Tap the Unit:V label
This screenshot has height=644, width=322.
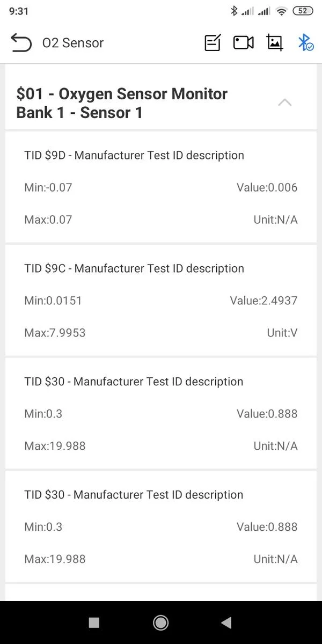coord(282,333)
